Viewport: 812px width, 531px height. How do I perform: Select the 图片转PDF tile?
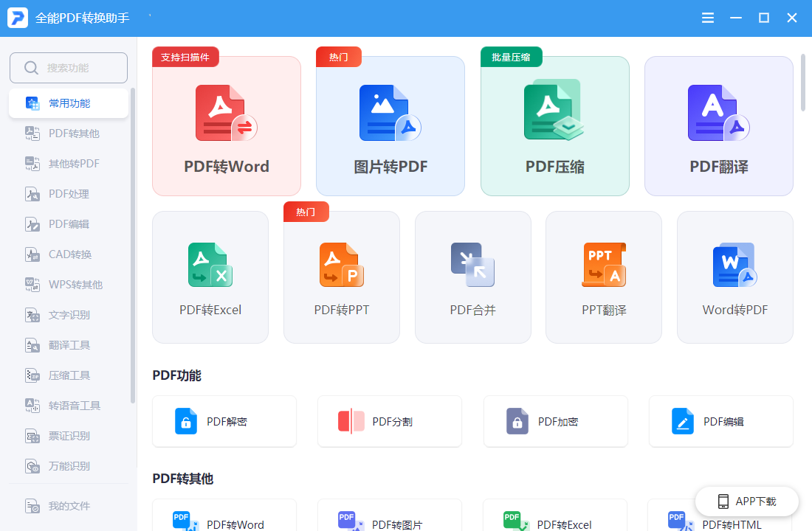(x=390, y=126)
